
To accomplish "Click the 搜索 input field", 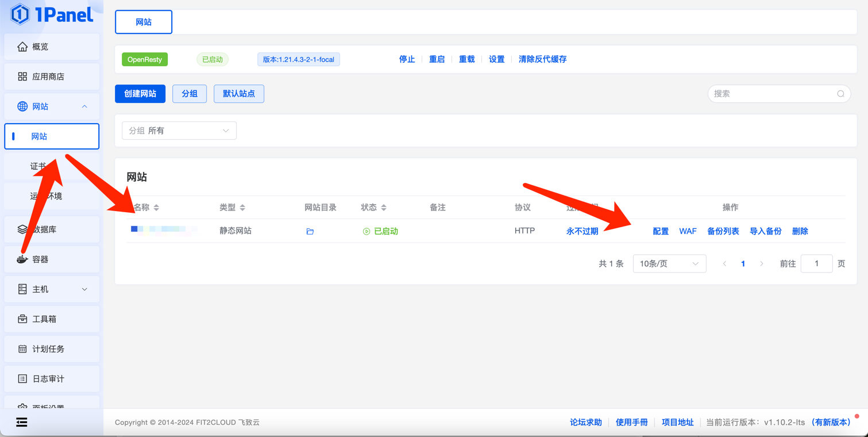I will 773,94.
